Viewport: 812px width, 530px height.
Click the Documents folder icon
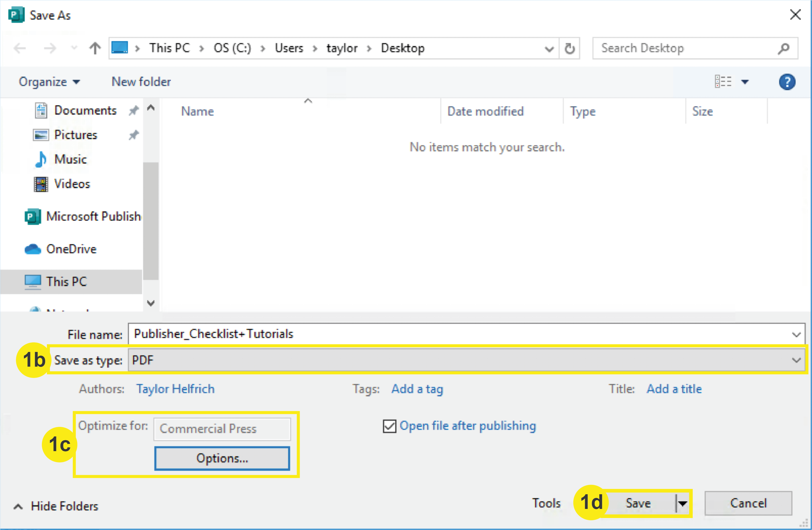tap(41, 110)
